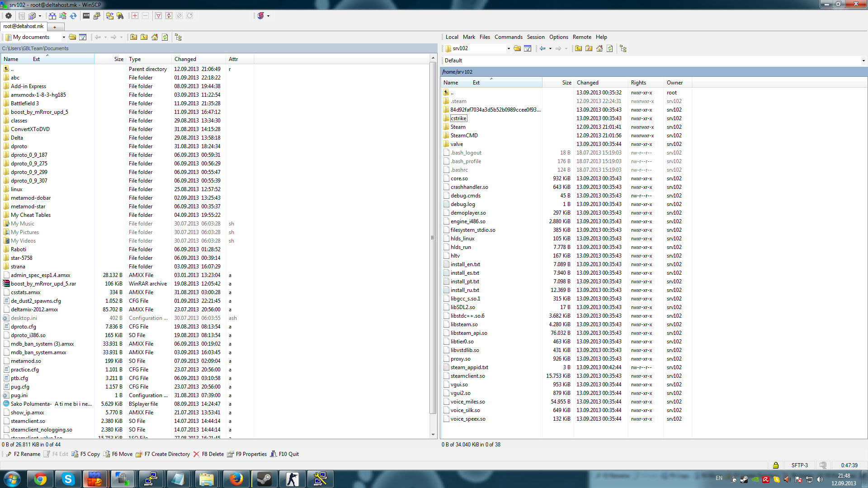
Task: Refresh the remote panel directory
Action: click(610, 48)
